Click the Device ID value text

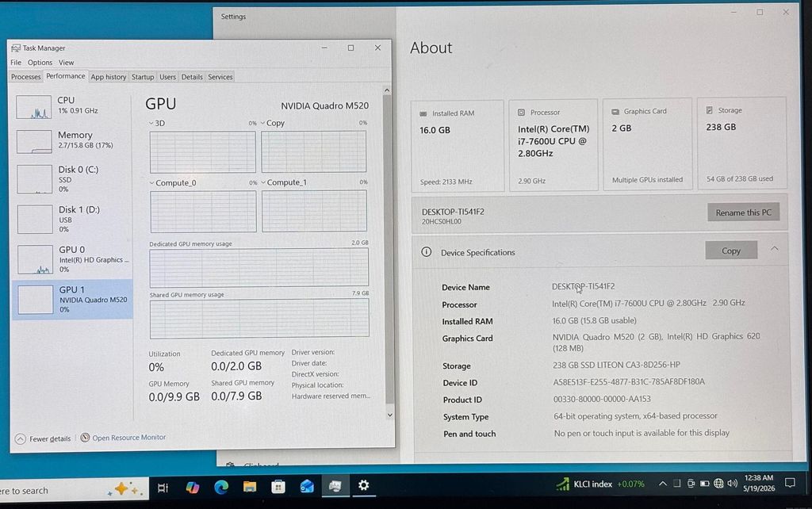[629, 381]
